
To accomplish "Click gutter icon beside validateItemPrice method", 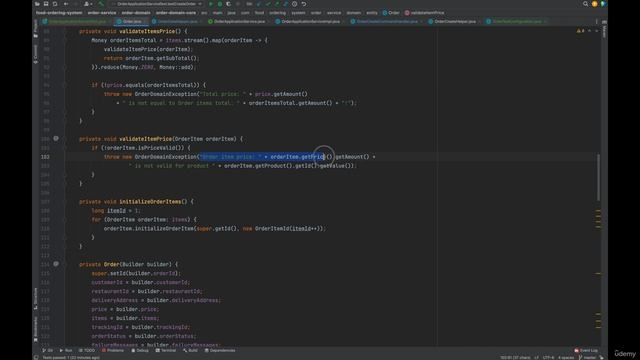I will (x=56, y=139).
